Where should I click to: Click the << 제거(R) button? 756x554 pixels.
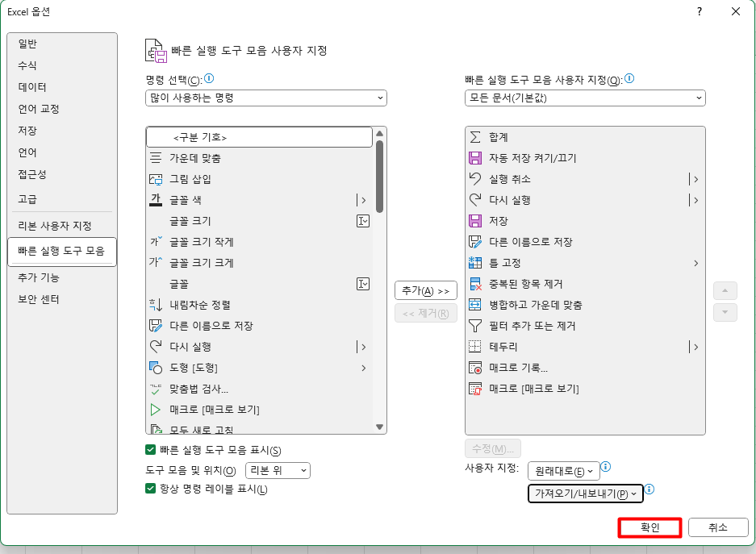[426, 314]
